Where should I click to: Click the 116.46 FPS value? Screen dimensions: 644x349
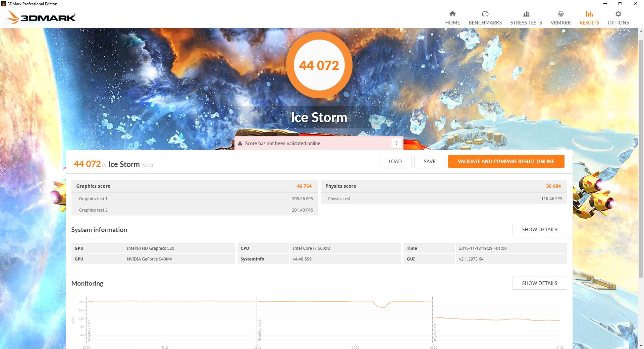point(551,199)
